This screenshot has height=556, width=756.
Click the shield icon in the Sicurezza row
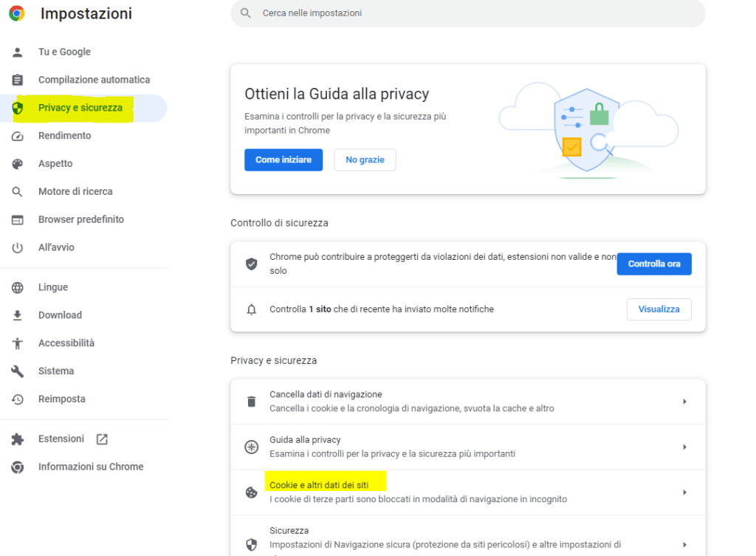[x=251, y=544]
